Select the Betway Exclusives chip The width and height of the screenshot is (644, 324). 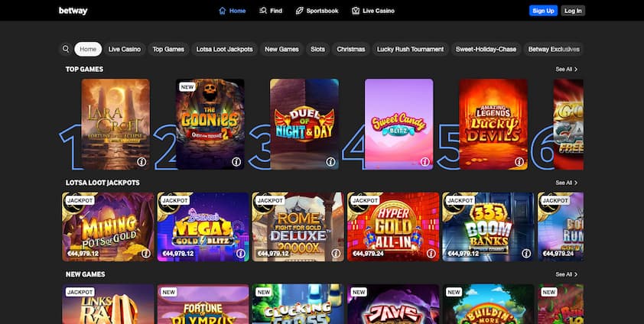pyautogui.click(x=554, y=49)
